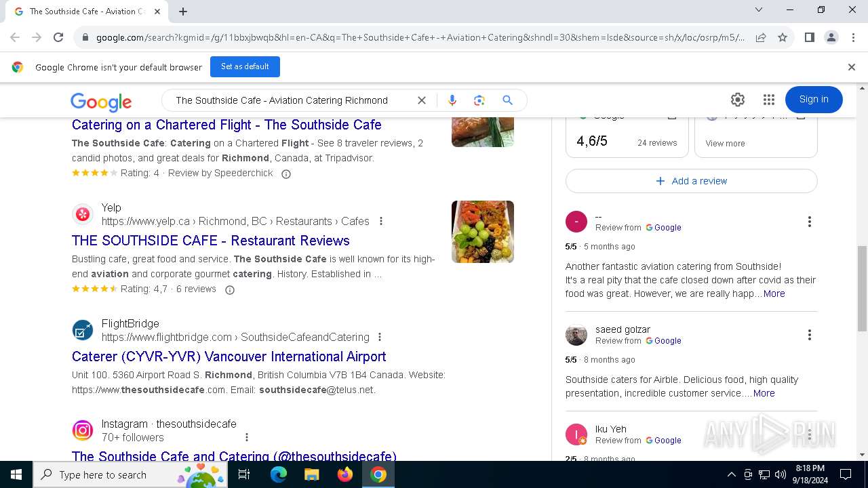The image size is (868, 488).
Task: Click the Google logo
Action: pyautogui.click(x=101, y=102)
